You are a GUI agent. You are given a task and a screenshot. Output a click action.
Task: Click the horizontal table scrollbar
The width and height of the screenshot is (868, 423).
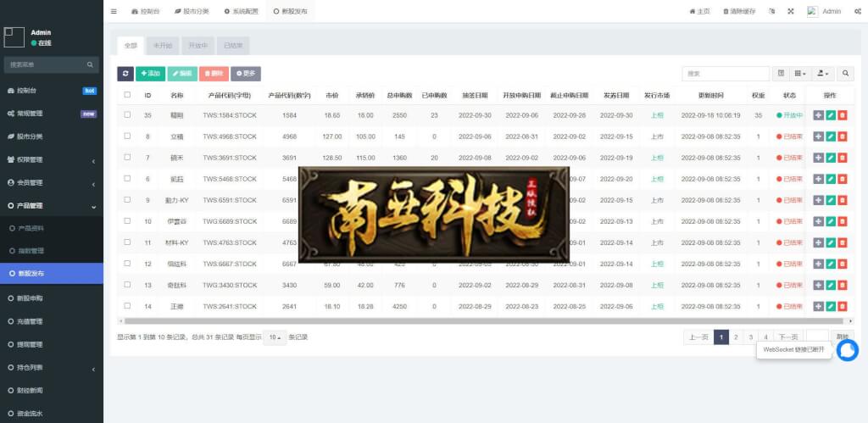pos(482,321)
